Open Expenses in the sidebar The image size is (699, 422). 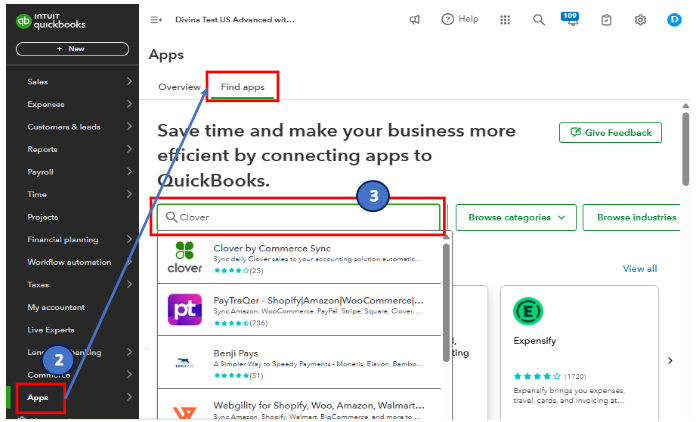pos(46,104)
